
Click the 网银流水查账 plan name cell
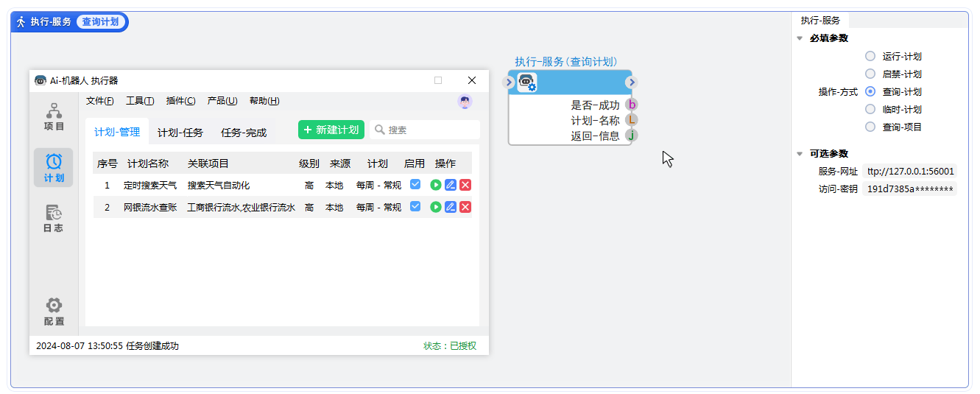coord(150,208)
